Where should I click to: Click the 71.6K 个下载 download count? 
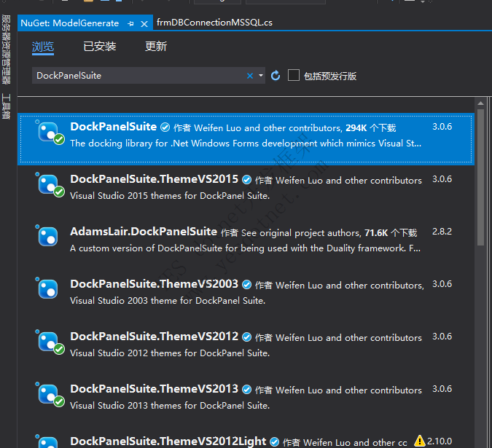[391, 233]
